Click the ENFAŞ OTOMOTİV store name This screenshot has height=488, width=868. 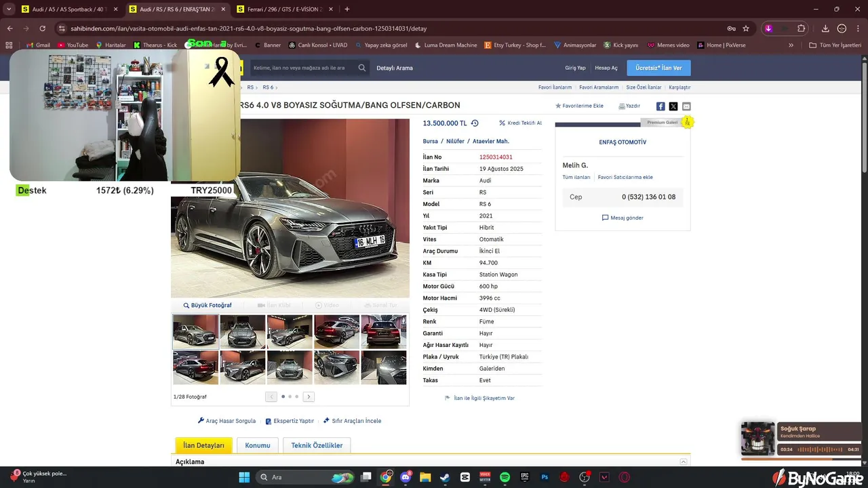[623, 142]
